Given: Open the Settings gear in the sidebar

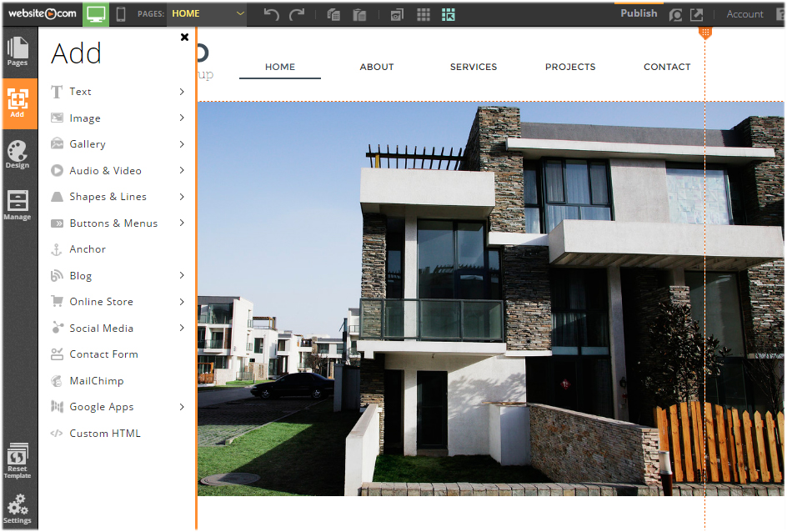Looking at the screenshot, I should 18,507.
